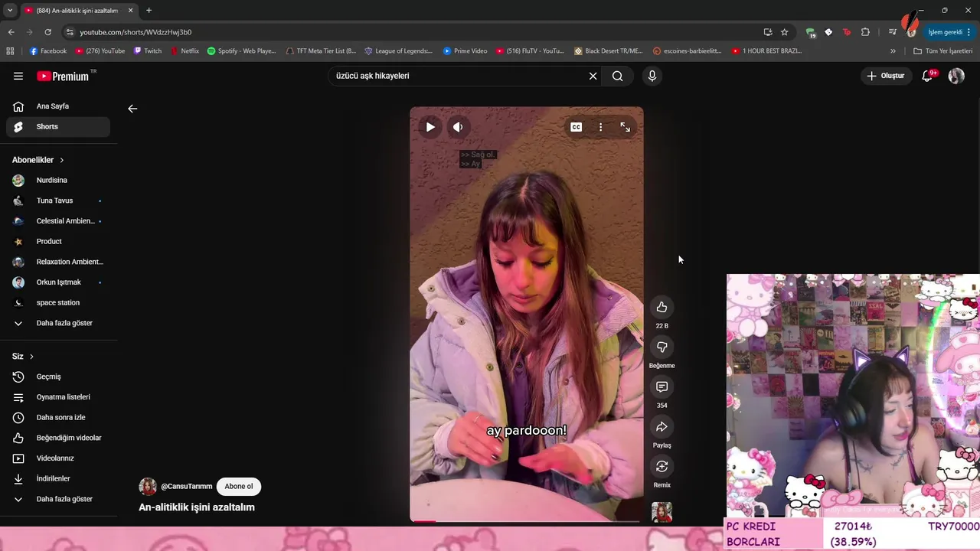The width and height of the screenshot is (980, 551).
Task: Open the Facebook bookmark
Action: tap(48, 51)
